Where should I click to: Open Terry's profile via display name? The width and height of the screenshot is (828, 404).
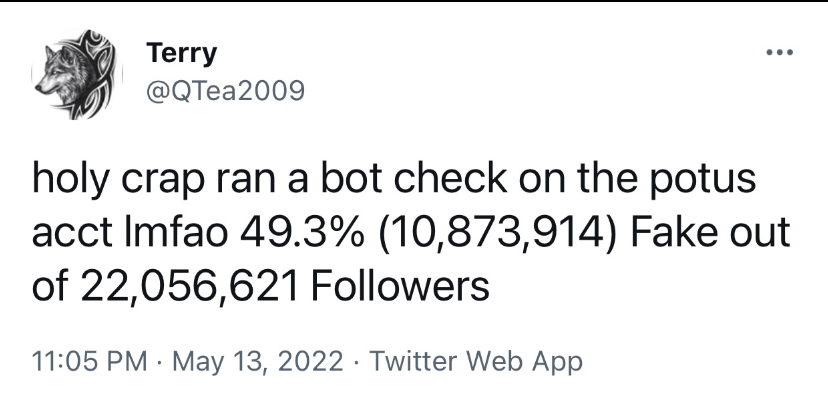pyautogui.click(x=182, y=53)
